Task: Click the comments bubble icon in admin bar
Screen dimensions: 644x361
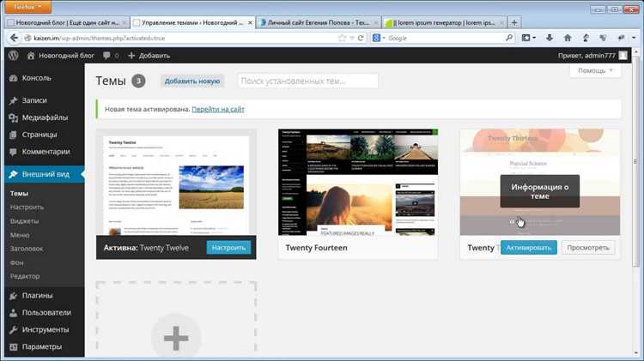Action: click(x=106, y=55)
